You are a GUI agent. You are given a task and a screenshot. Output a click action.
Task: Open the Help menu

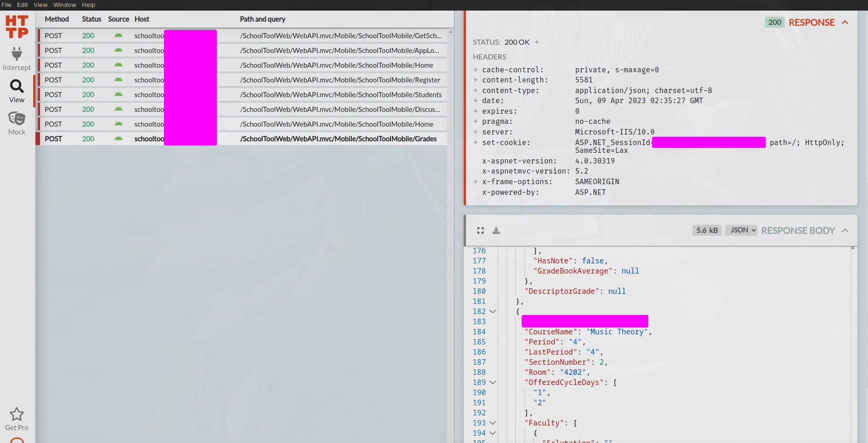[88, 5]
